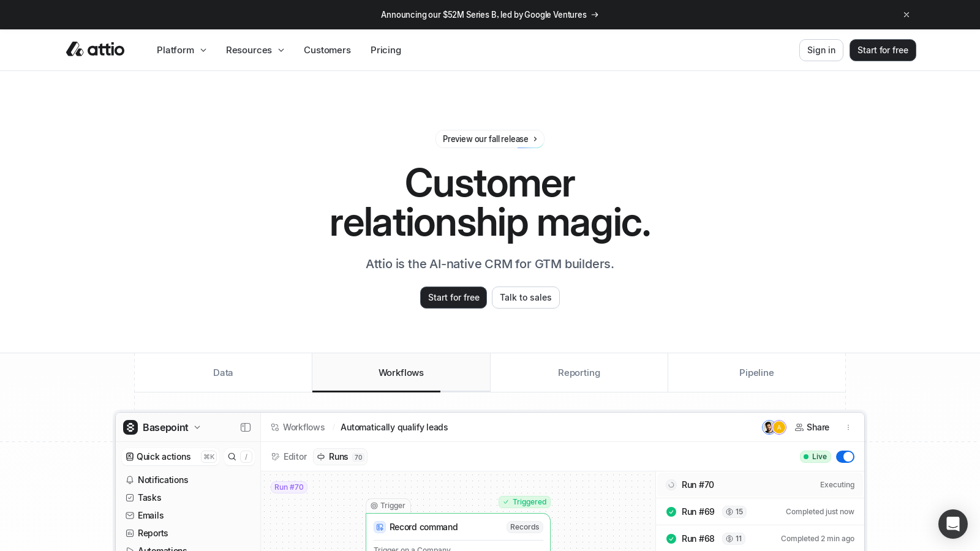Expand the Platform navigation dropdown
The image size is (980, 551).
point(181,50)
